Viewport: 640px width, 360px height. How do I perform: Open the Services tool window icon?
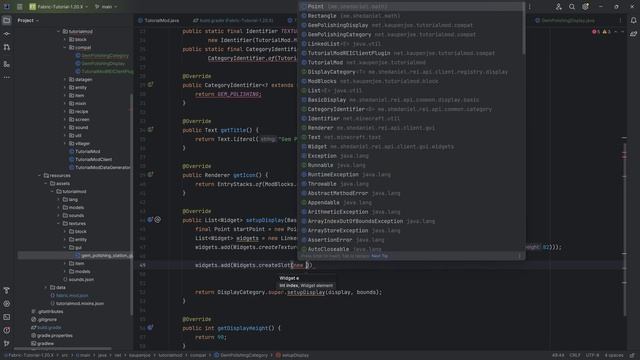coord(7,304)
